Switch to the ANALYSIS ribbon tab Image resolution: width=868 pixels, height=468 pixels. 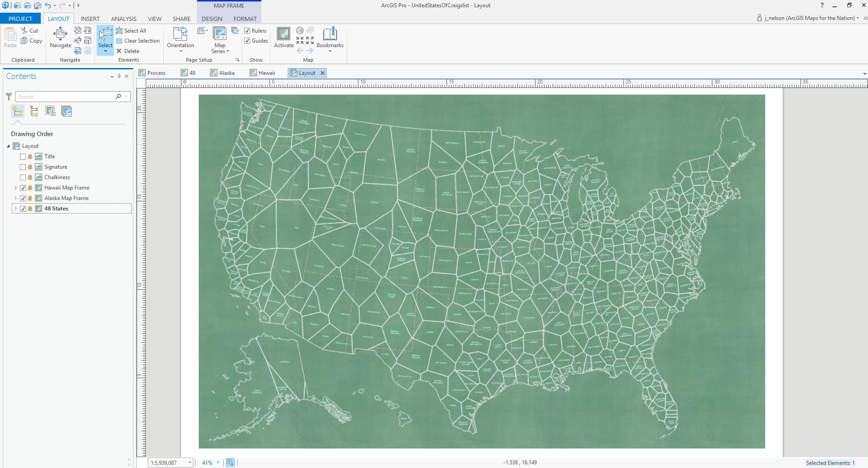[124, 19]
